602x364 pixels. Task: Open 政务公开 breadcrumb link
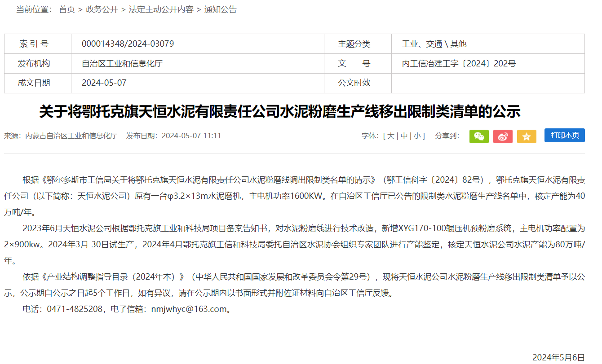tap(102, 9)
